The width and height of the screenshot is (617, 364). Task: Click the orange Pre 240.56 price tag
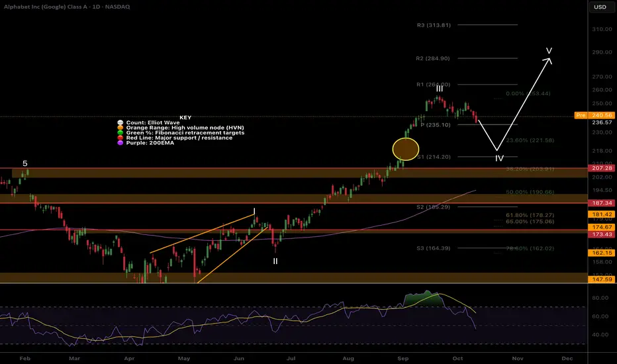594,115
